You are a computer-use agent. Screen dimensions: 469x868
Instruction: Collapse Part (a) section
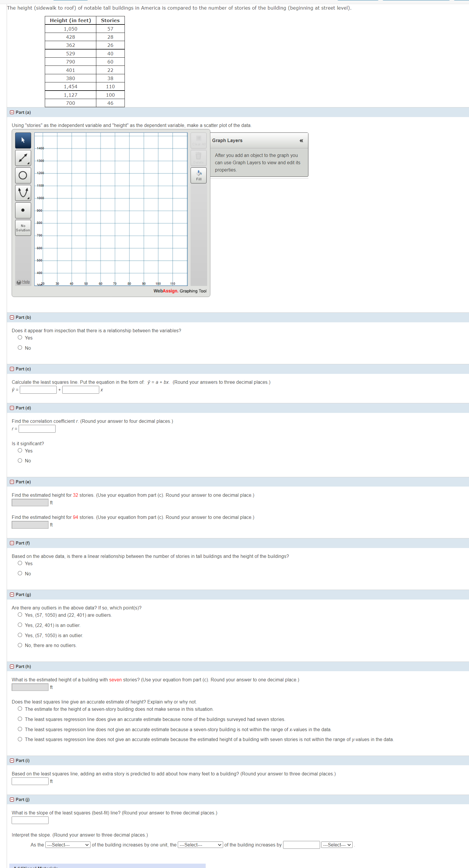point(11,112)
